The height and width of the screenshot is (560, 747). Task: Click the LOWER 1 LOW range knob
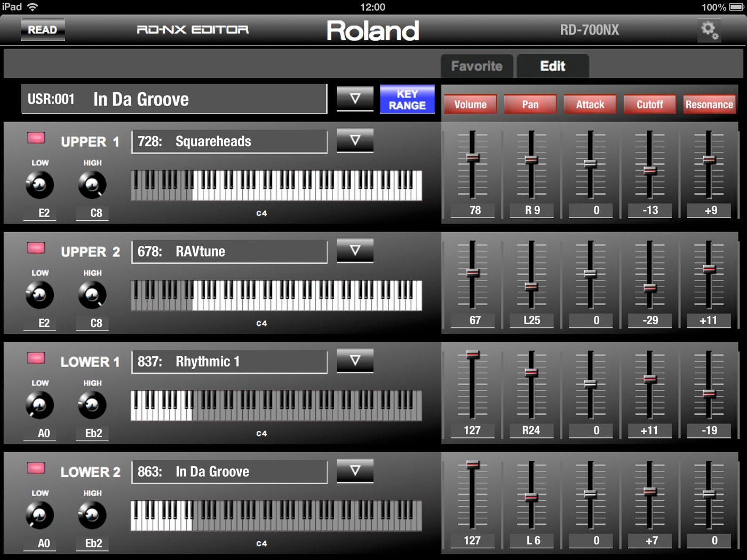coord(39,405)
